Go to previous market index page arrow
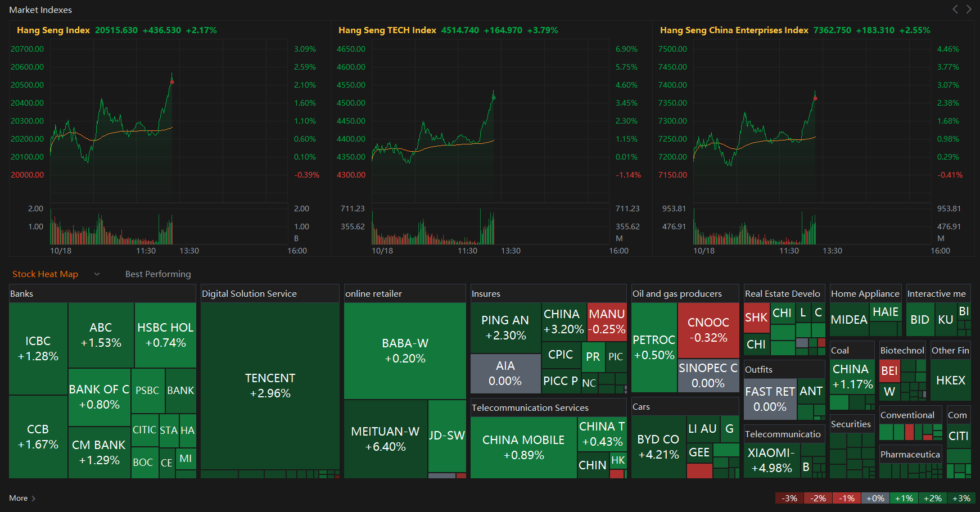The width and height of the screenshot is (980, 512). tap(955, 9)
